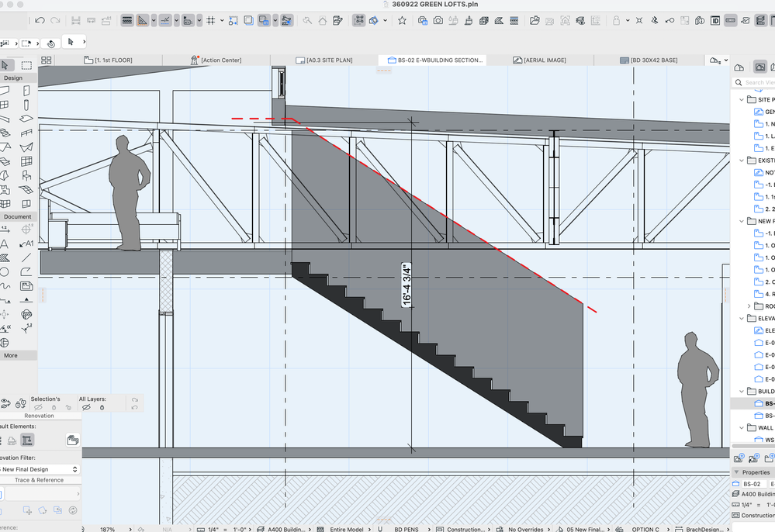Toggle the grid display hash icon
Image resolution: width=775 pixels, height=532 pixels.
(x=211, y=20)
